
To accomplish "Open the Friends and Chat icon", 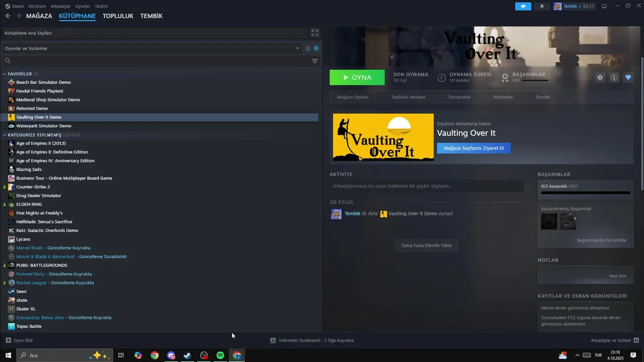I will click(x=636, y=340).
